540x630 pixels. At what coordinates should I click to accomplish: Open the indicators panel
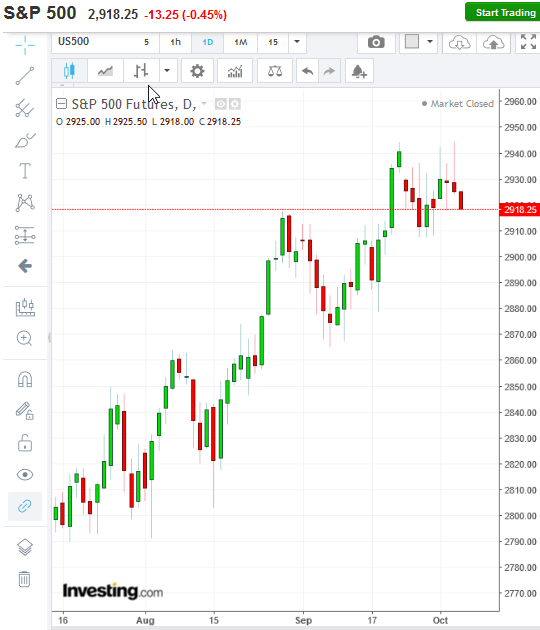tap(235, 71)
